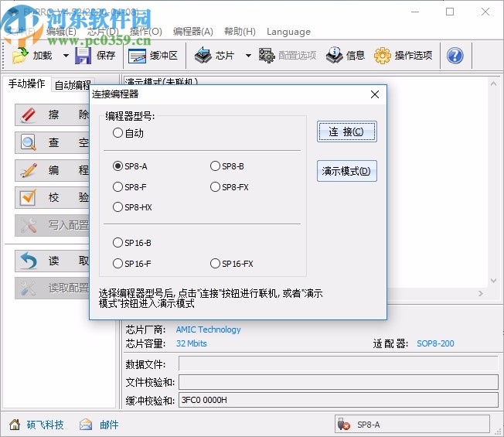Click the 连接(C) connect button

point(347,131)
